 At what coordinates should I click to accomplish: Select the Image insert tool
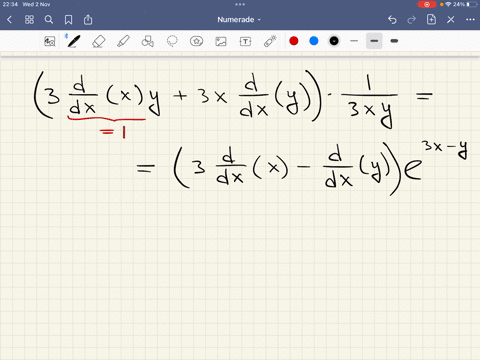[221, 41]
